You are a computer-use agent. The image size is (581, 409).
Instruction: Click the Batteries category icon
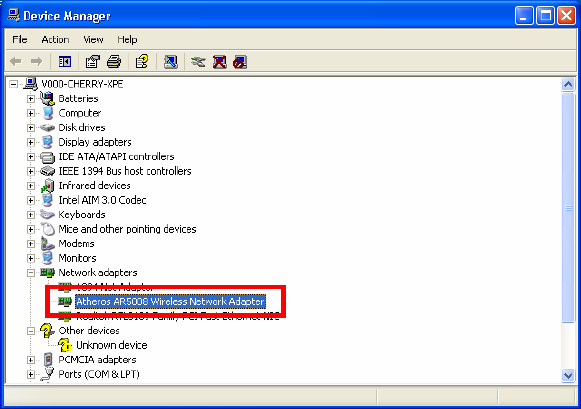click(47, 99)
